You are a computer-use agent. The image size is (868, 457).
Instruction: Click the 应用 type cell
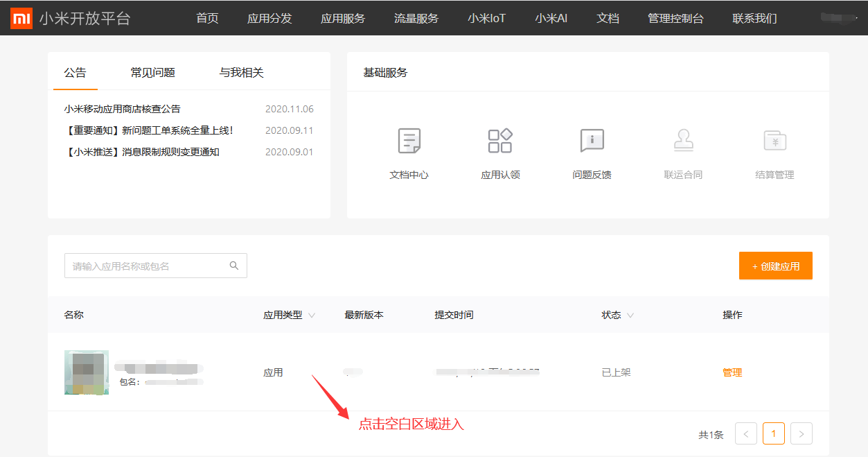pyautogui.click(x=273, y=372)
